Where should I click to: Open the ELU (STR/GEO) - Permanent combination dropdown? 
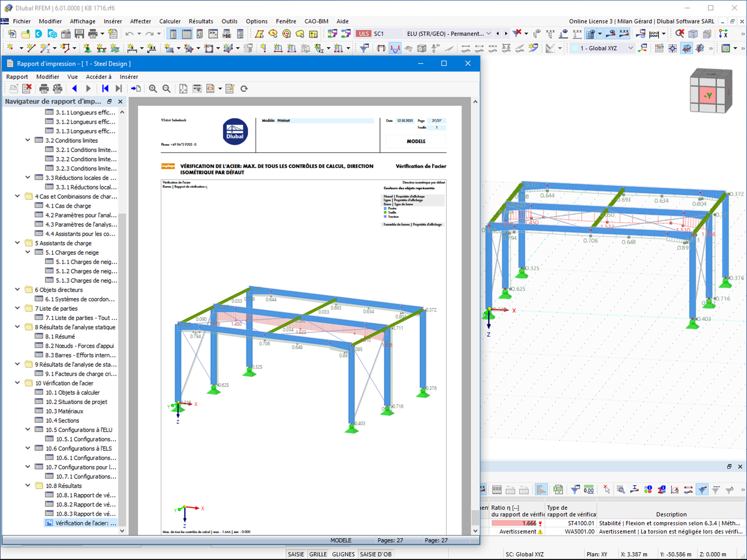(x=488, y=34)
